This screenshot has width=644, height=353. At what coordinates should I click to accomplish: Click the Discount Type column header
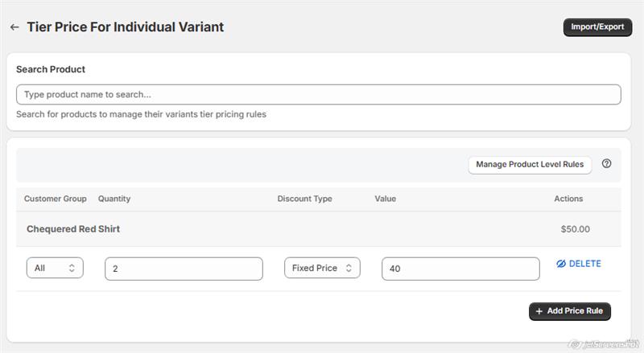click(x=304, y=199)
